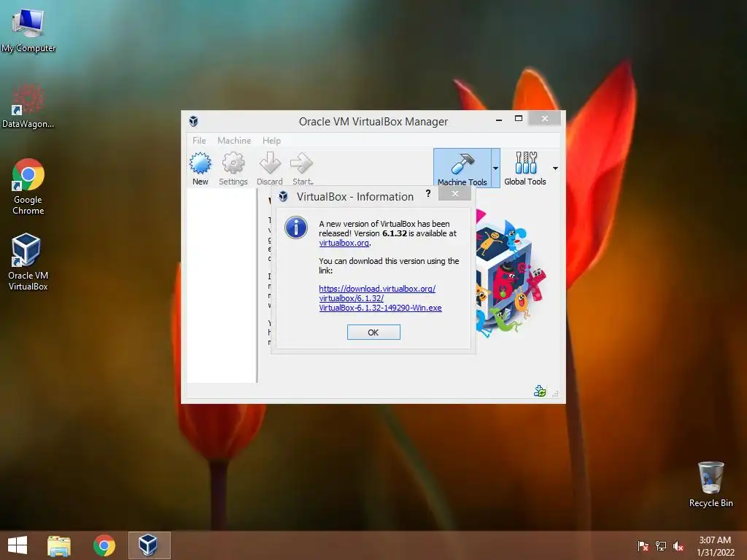The image size is (747, 560).
Task: Click the New virtual machine icon
Action: (x=201, y=168)
